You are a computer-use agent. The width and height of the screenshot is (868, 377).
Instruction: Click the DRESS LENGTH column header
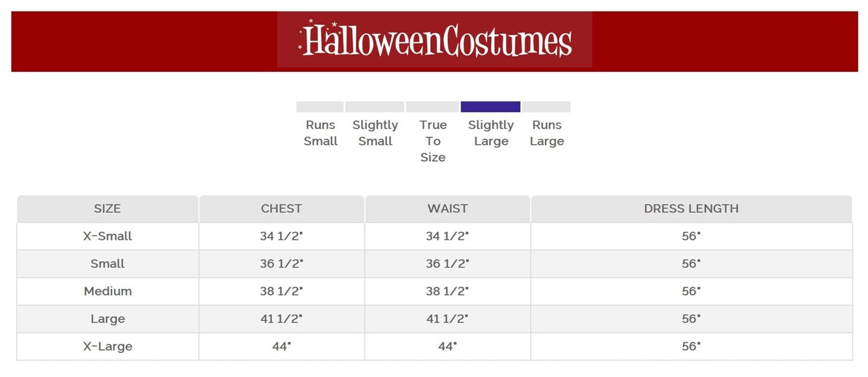coord(691,209)
